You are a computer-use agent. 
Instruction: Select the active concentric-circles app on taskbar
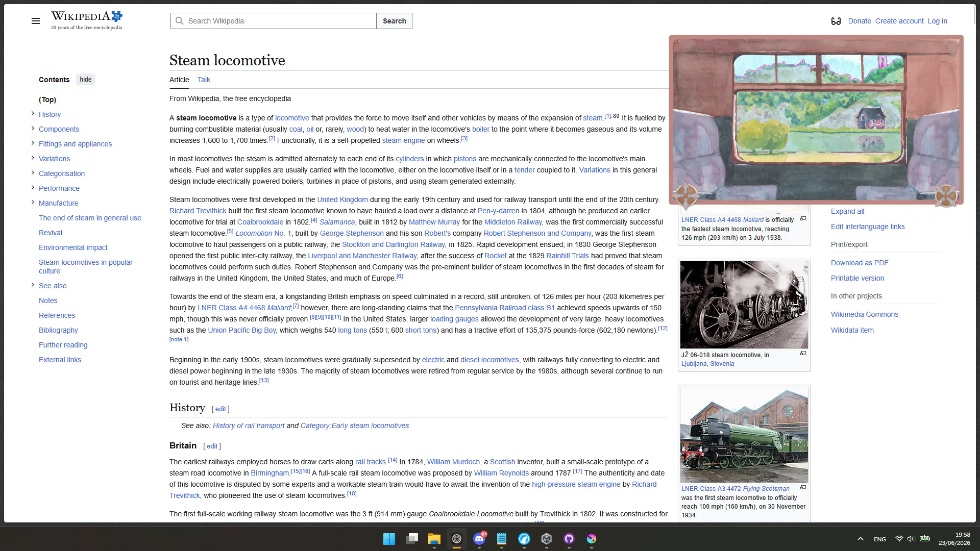tap(456, 539)
